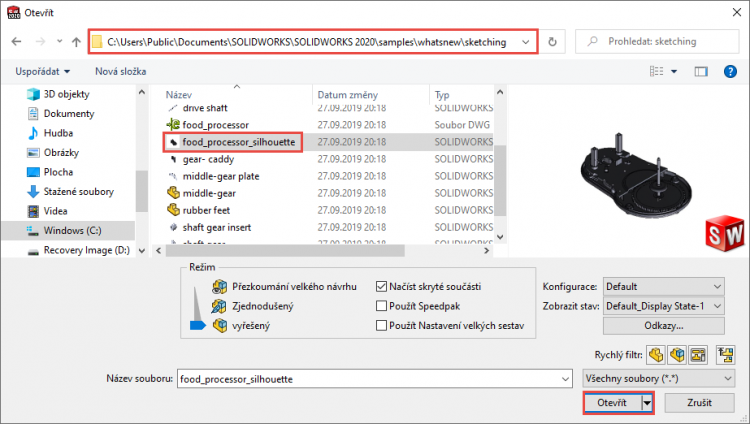The image size is (750, 424).
Task: Click the assembly preview thumbnail
Action: 637,175
